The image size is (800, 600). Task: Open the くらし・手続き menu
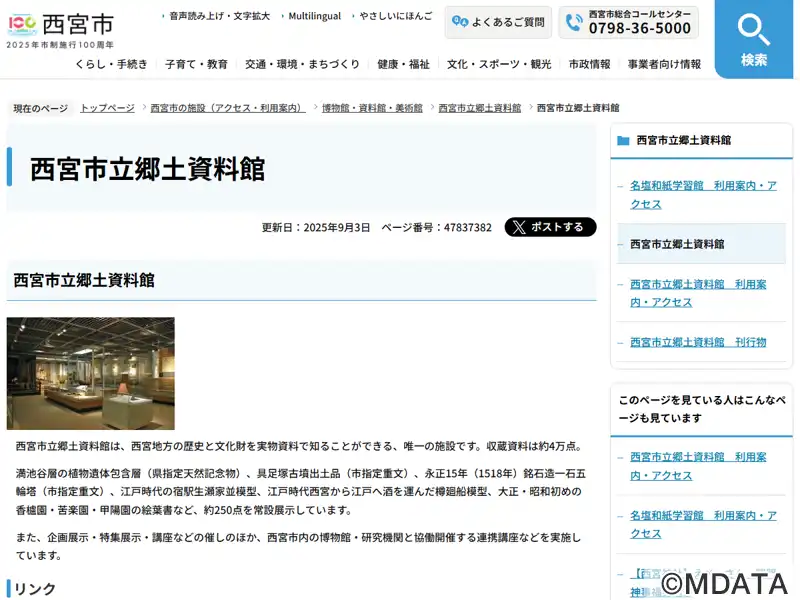111,64
